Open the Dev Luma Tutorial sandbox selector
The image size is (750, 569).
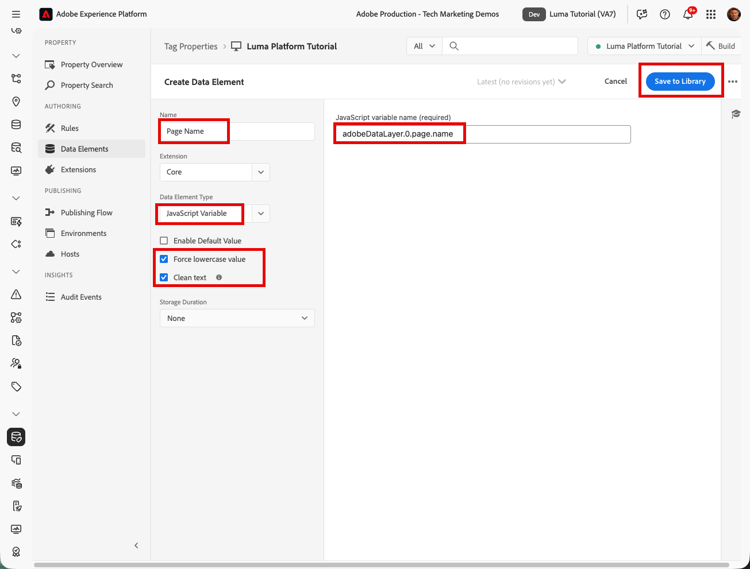click(x=570, y=14)
